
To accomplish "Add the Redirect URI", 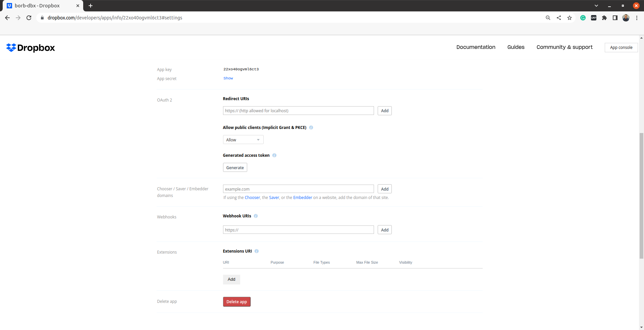I will (x=384, y=111).
